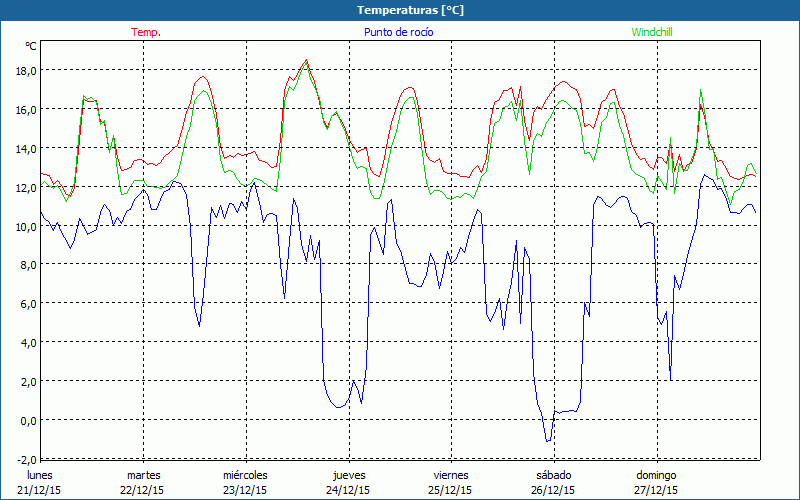
Task: Click the 'sábado' day label
Action: point(554,475)
